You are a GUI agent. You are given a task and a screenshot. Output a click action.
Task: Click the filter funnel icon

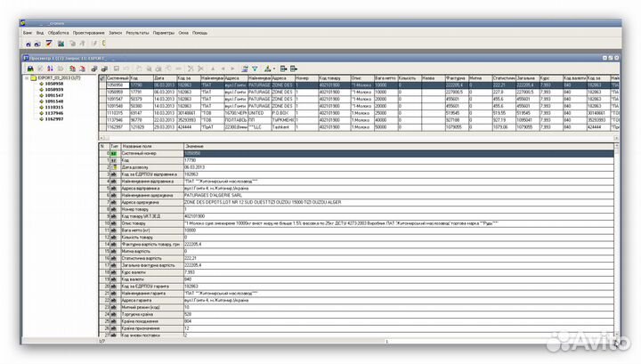click(255, 69)
